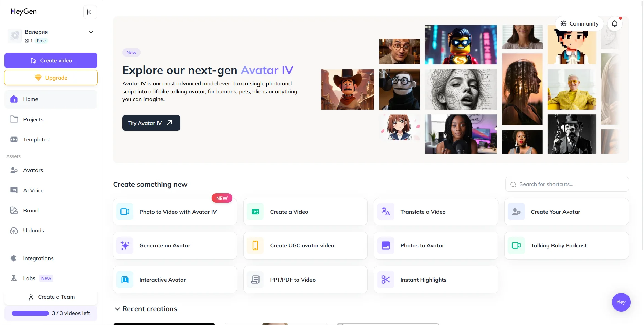Click the videos left progress bar

30,313
